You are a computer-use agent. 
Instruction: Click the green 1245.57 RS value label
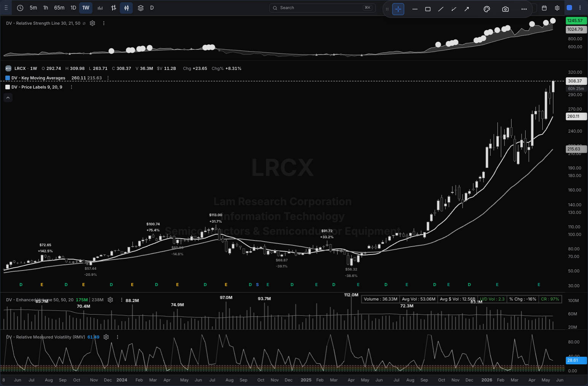tap(577, 21)
